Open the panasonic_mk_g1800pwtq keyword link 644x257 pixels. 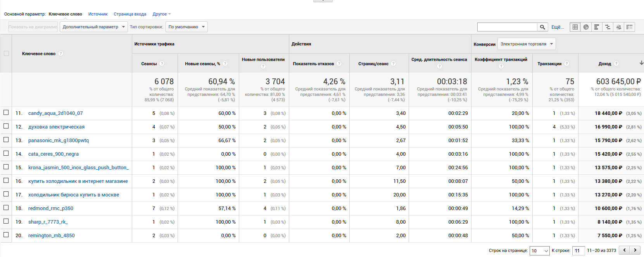click(59, 141)
